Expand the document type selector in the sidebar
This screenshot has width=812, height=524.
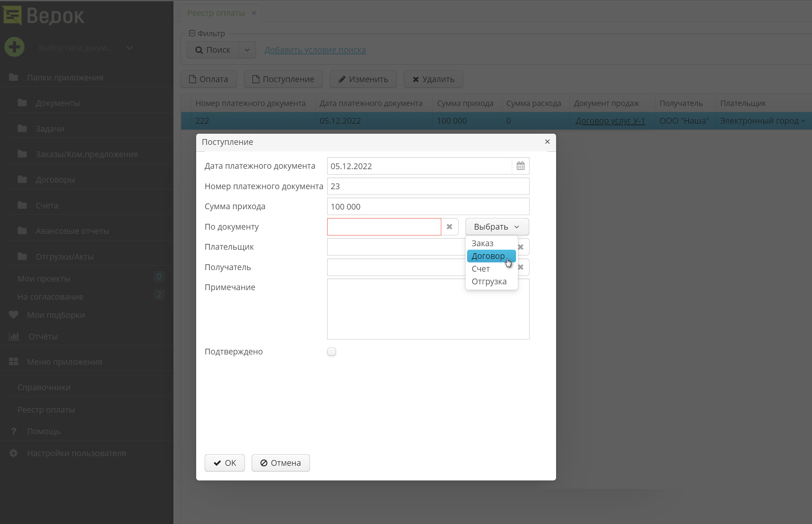129,48
